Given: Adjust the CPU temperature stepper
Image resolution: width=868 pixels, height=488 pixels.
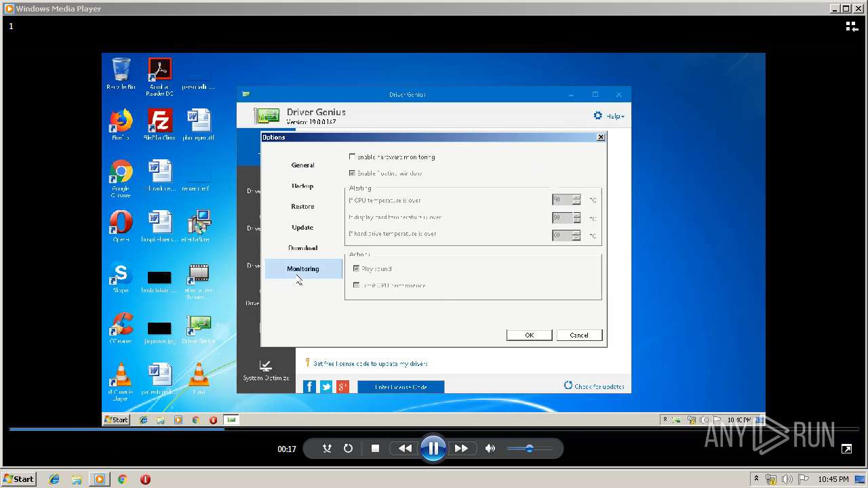Looking at the screenshot, I should 576,200.
